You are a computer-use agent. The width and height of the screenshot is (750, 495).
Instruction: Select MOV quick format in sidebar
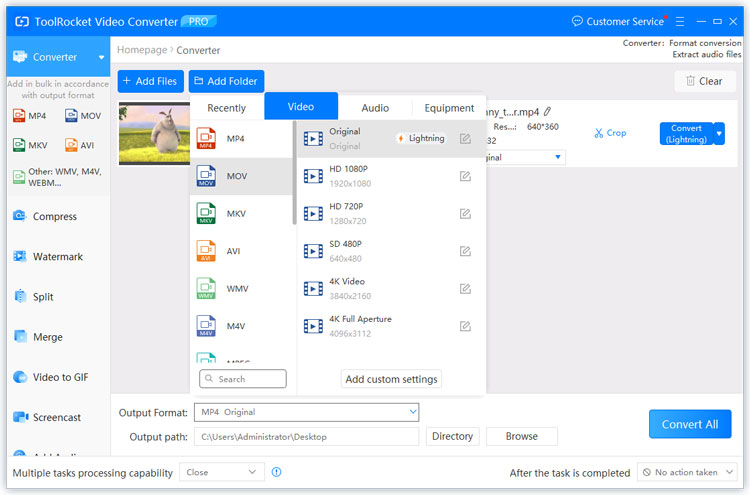83,116
